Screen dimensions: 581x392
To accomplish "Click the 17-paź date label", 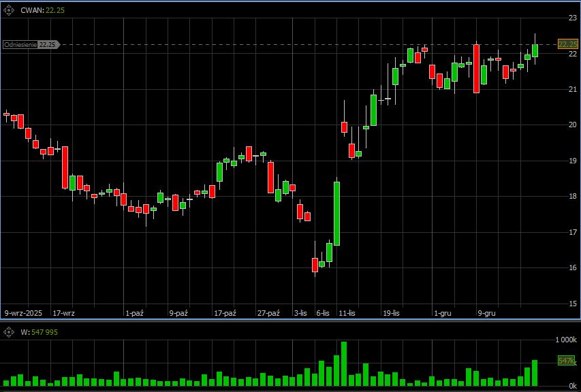I will click(x=225, y=313).
